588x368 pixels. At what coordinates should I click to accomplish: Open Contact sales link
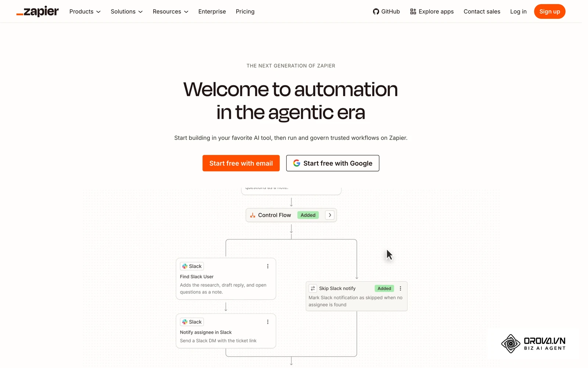tap(482, 11)
